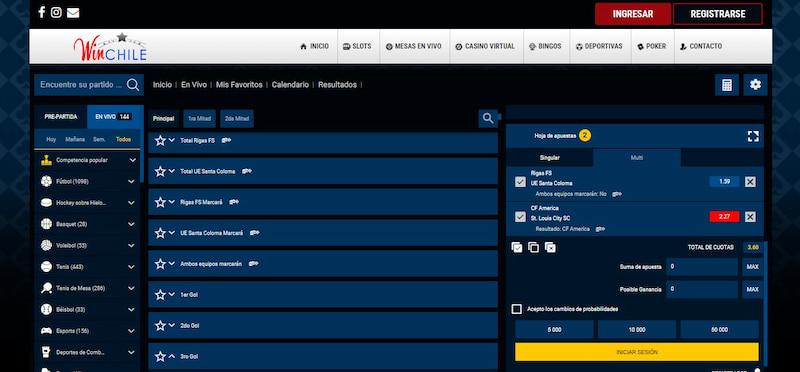Viewport: 800px width, 372px height.
Task: Click the middle bet slip copy icon
Action: point(533,247)
